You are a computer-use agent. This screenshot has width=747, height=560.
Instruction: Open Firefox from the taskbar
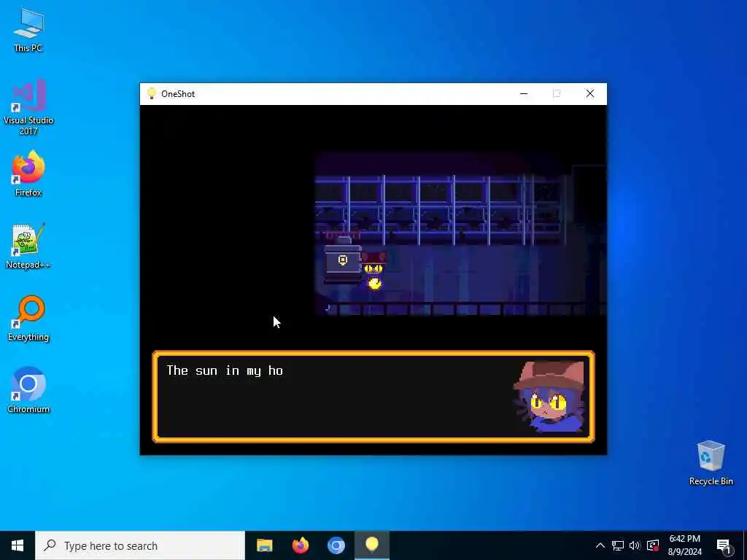tap(300, 545)
